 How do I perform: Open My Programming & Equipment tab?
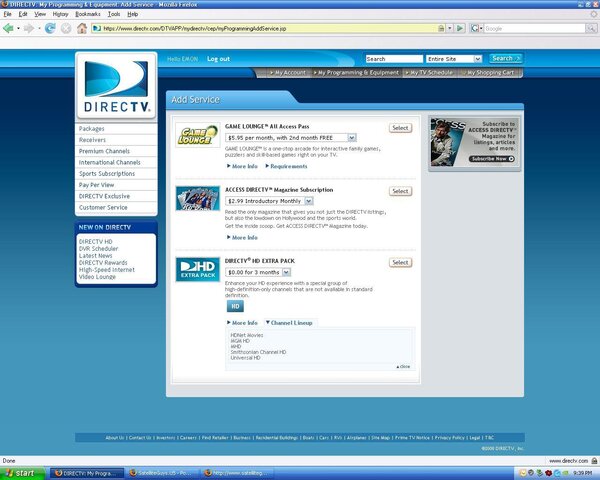(356, 73)
